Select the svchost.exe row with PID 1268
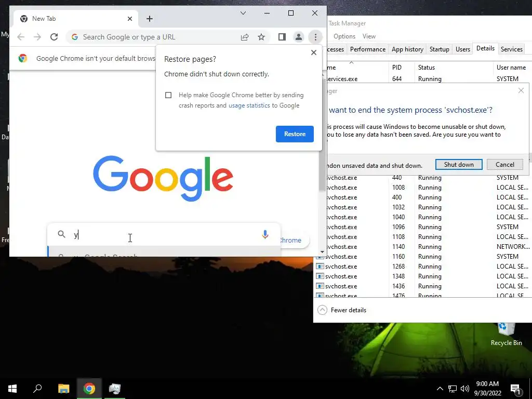This screenshot has width=532, height=399. click(422, 267)
